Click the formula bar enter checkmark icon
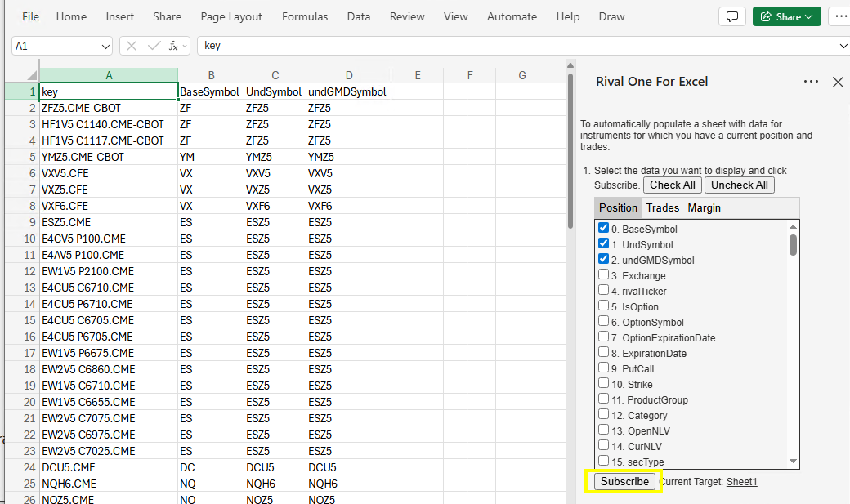 point(153,46)
